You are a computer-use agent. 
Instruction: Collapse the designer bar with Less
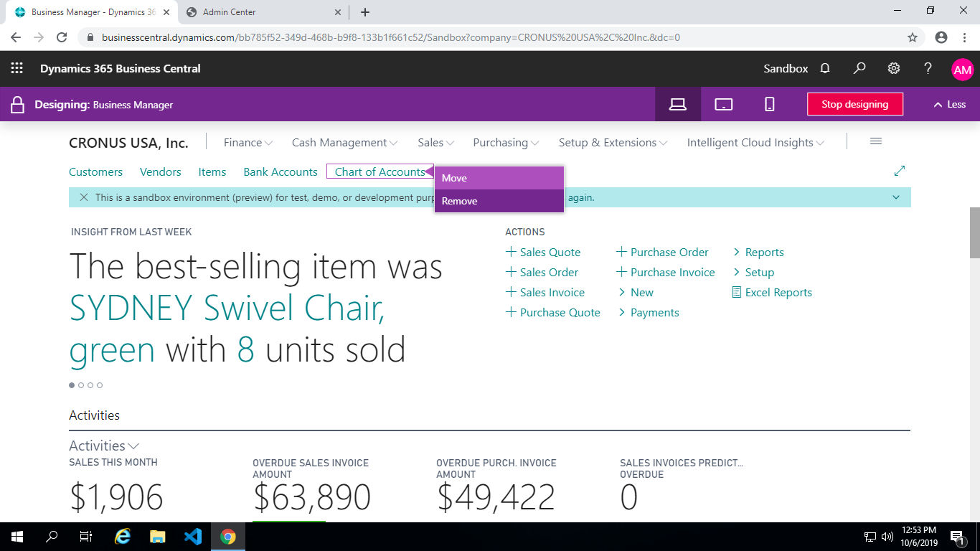(x=949, y=104)
